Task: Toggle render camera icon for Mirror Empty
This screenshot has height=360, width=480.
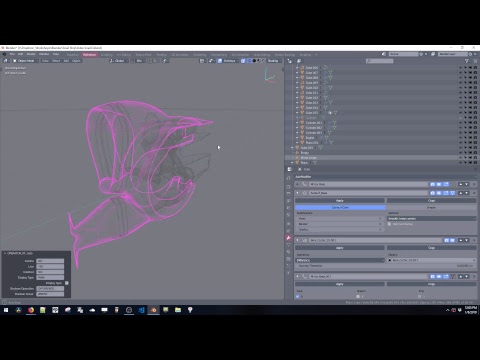Action: pos(475,158)
